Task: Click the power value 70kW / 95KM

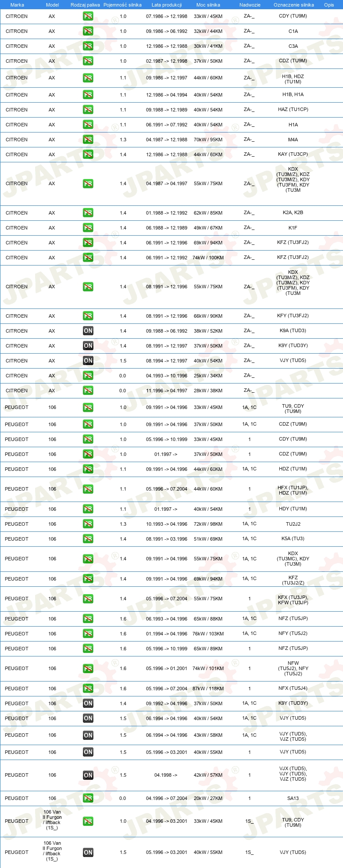Action: (208, 140)
